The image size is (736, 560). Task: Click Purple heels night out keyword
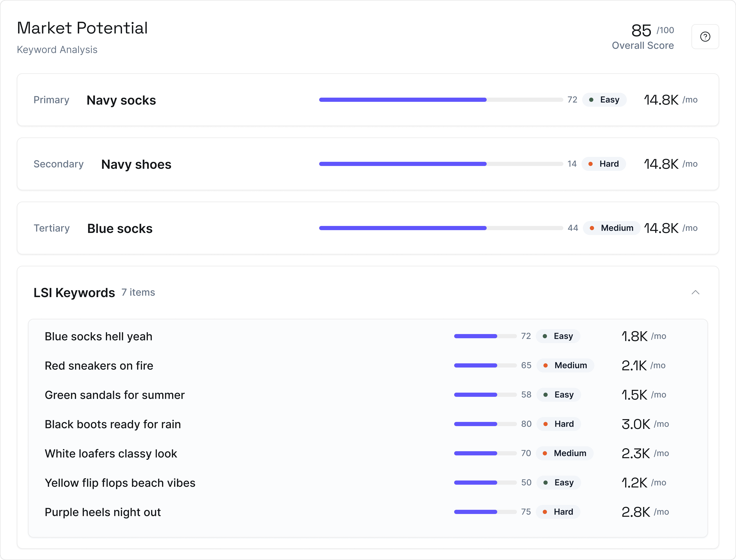tap(103, 512)
